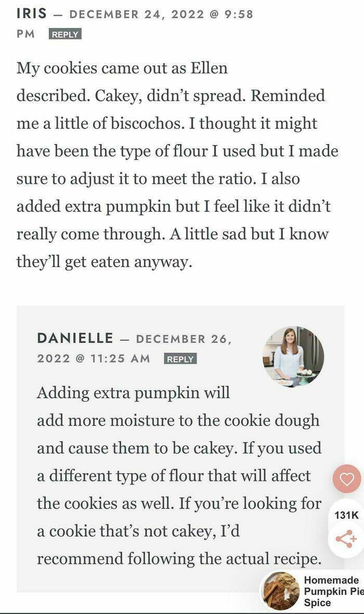Click the 131K share count
This screenshot has height=614, width=364.
click(x=347, y=515)
